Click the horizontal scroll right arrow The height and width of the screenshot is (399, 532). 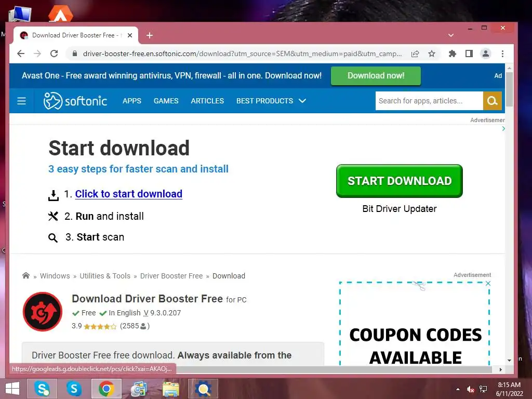click(500, 369)
